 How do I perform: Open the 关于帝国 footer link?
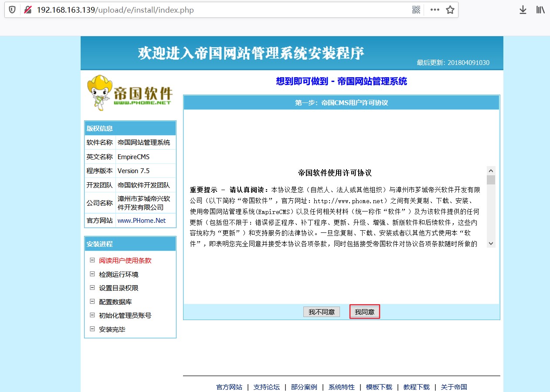tap(454, 387)
